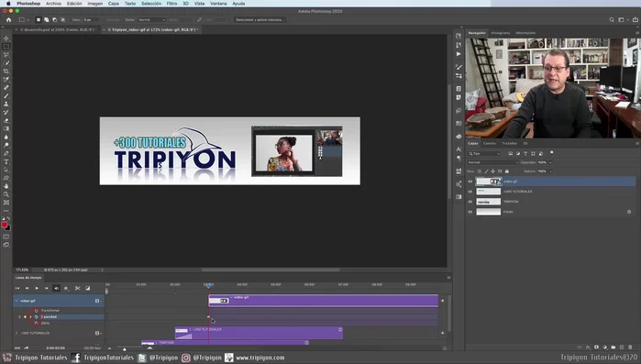This screenshot has height=364, width=641.
Task: Hide the Fondo layer
Action: pos(470,212)
